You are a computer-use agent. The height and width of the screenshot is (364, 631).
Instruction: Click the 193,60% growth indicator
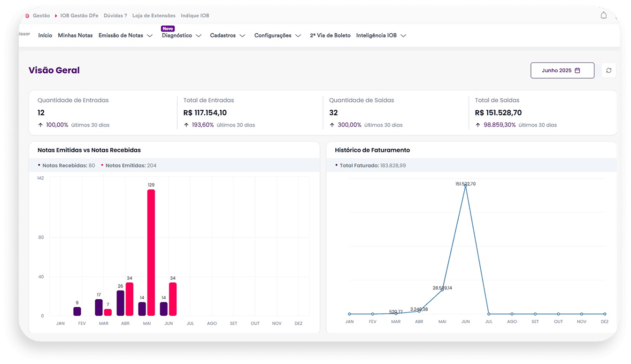click(199, 125)
